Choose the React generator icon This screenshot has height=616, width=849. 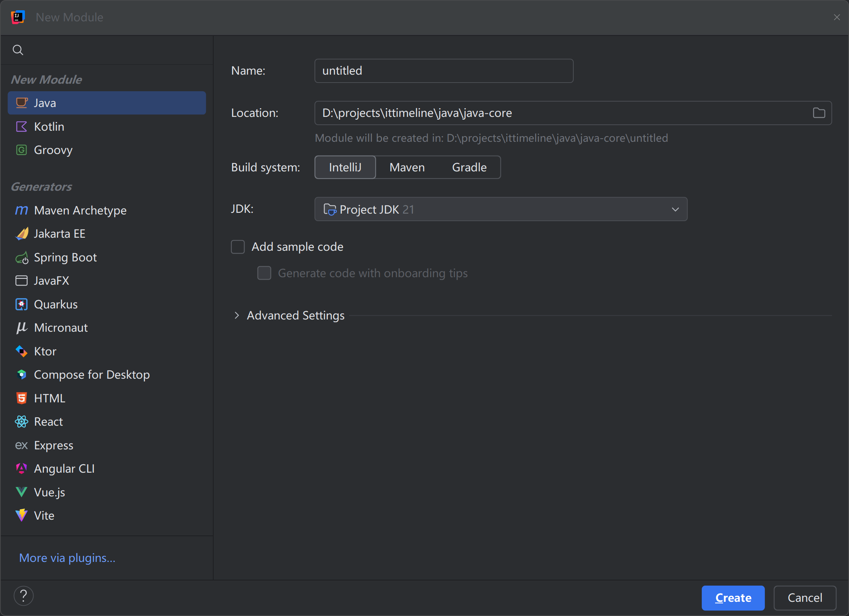coord(21,422)
